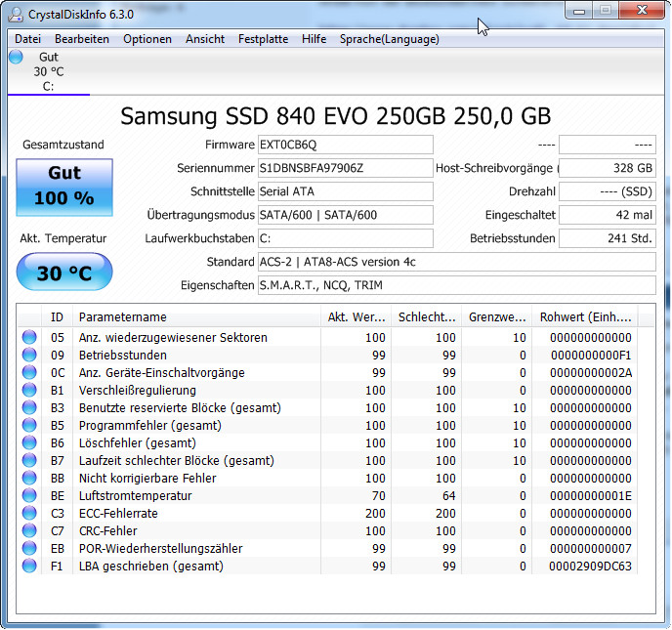Maximize the CrystalDiskInfo window
Viewport: 672px width, 630px height.
606,11
